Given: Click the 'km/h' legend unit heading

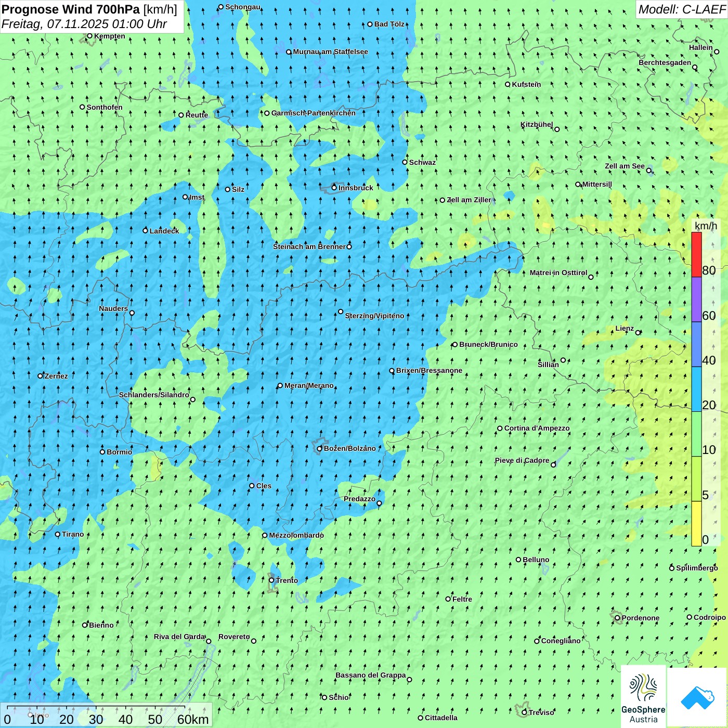Looking at the screenshot, I should [x=706, y=225].
